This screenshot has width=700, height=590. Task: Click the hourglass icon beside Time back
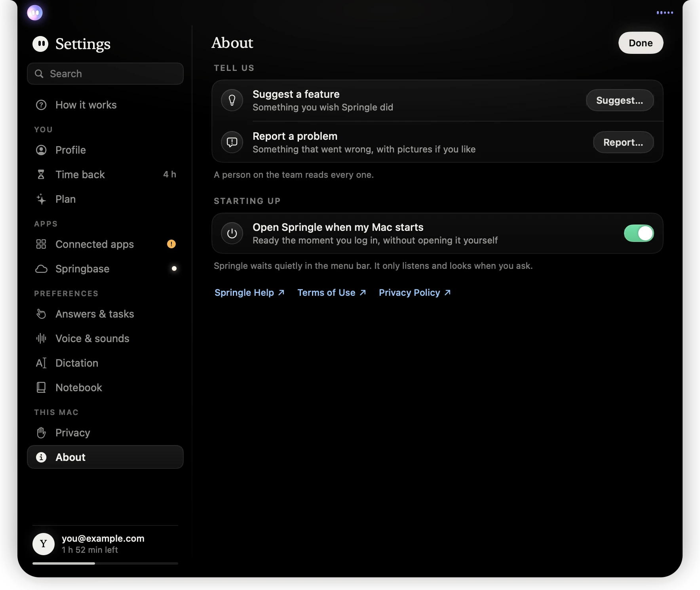pyautogui.click(x=41, y=175)
